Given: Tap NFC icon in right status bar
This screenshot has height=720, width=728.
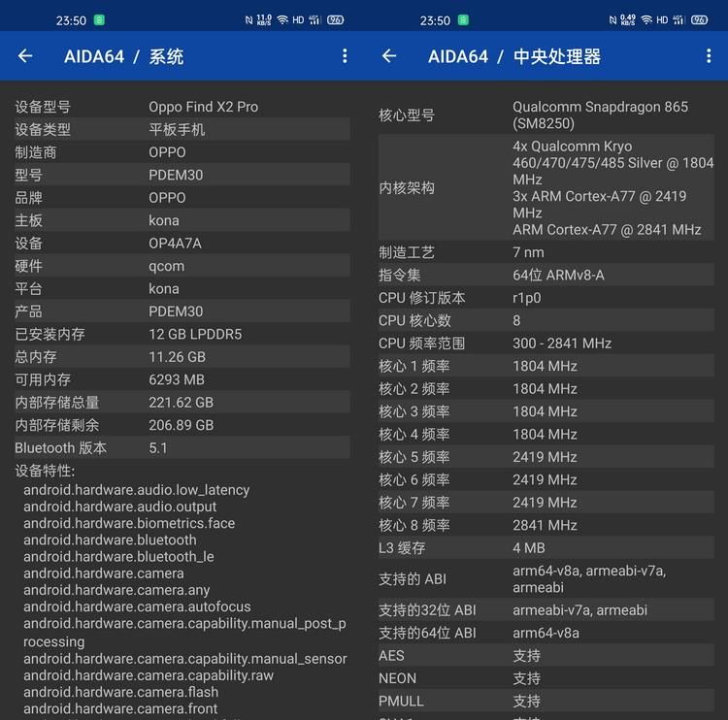Looking at the screenshot, I should click(x=612, y=20).
